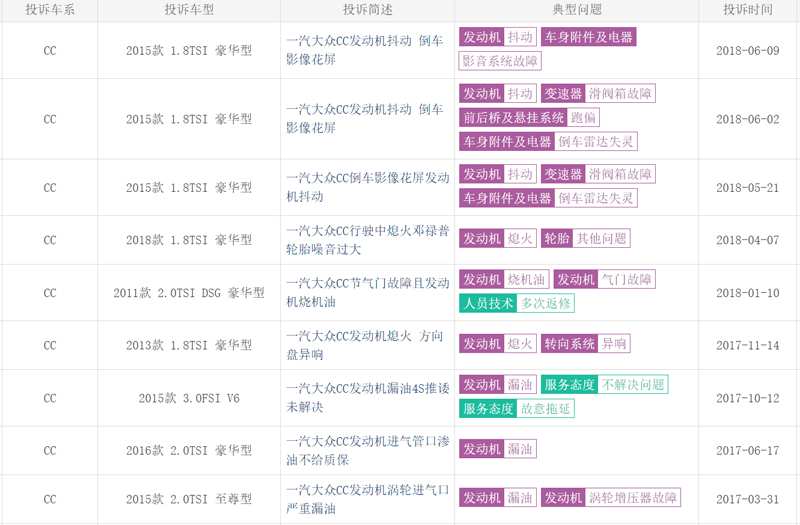Click model '2015款 3.0FSI V6'
The width and height of the screenshot is (800, 525).
point(189,398)
